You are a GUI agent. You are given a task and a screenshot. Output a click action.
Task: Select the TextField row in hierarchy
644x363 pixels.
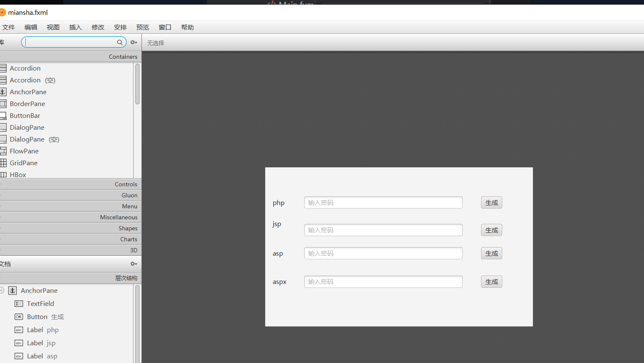(x=67, y=303)
